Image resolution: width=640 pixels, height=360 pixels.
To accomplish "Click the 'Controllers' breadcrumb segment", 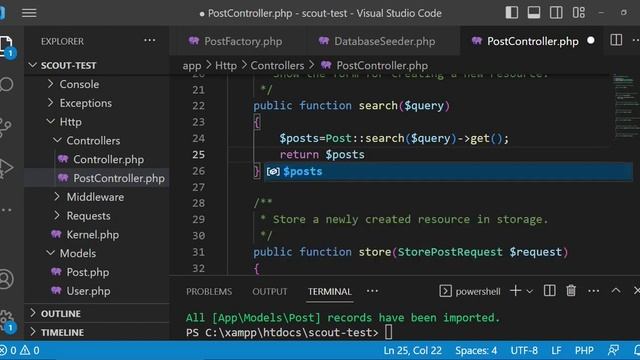I will tap(277, 65).
